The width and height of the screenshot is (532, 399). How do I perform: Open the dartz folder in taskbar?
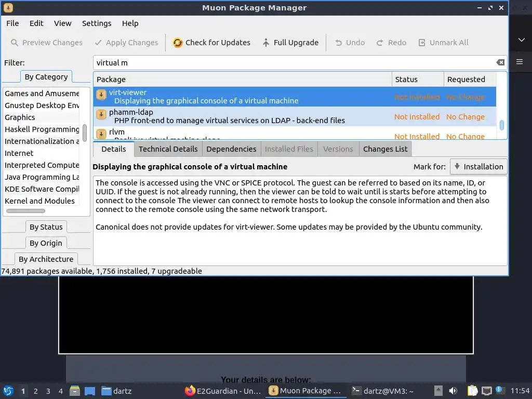(116, 391)
